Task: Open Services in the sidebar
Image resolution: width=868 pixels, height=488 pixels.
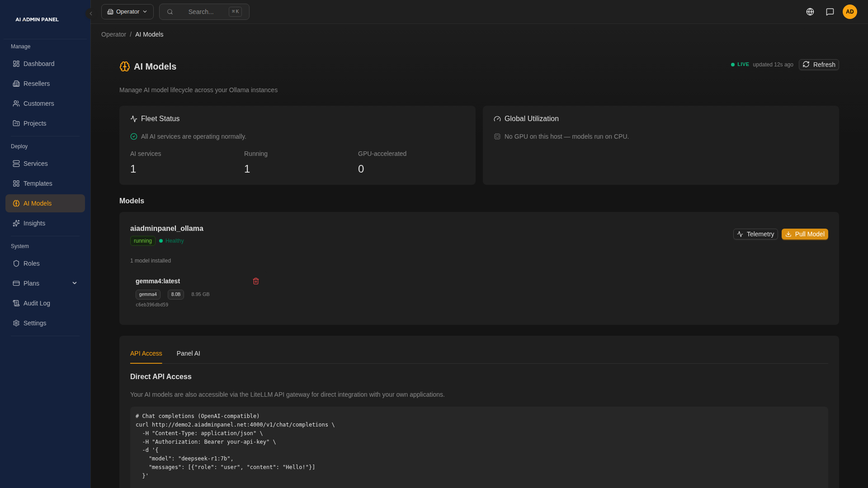Action: click(45, 164)
